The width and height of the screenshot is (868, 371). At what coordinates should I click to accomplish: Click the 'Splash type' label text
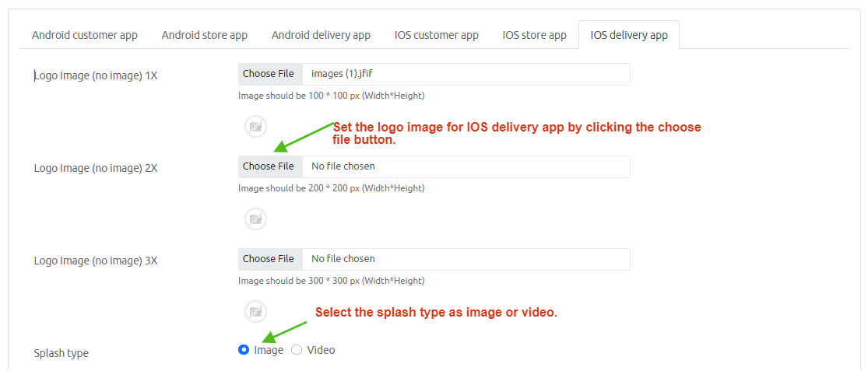pyautogui.click(x=61, y=353)
